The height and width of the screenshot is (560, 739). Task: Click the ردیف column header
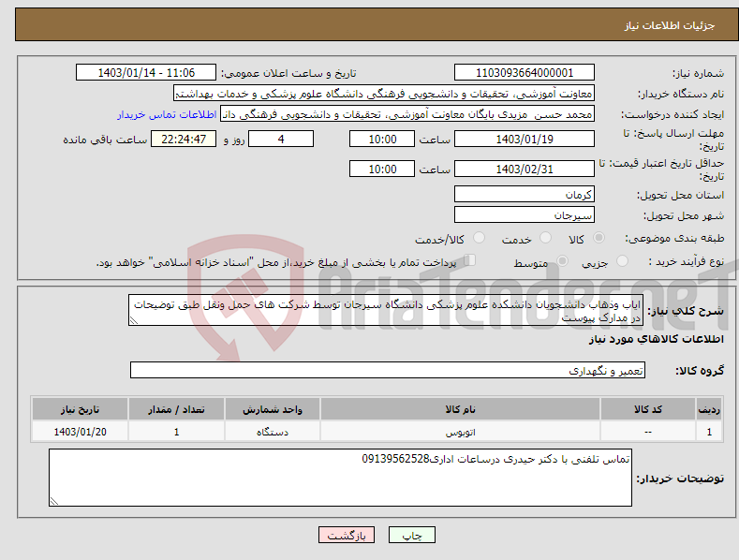click(x=709, y=409)
